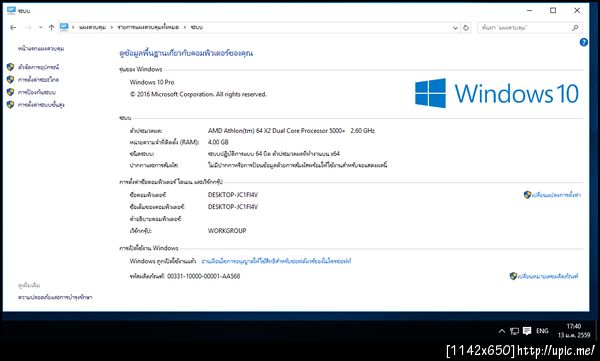Click the Control Panel breadcrumb segment
The height and width of the screenshot is (361, 600).
[x=92, y=28]
